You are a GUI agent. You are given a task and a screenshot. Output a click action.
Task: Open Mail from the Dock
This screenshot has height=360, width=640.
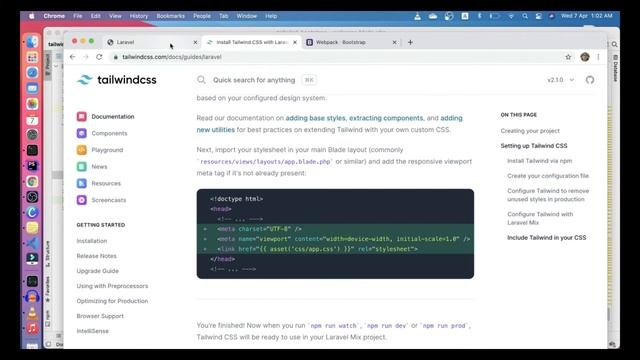[32, 88]
